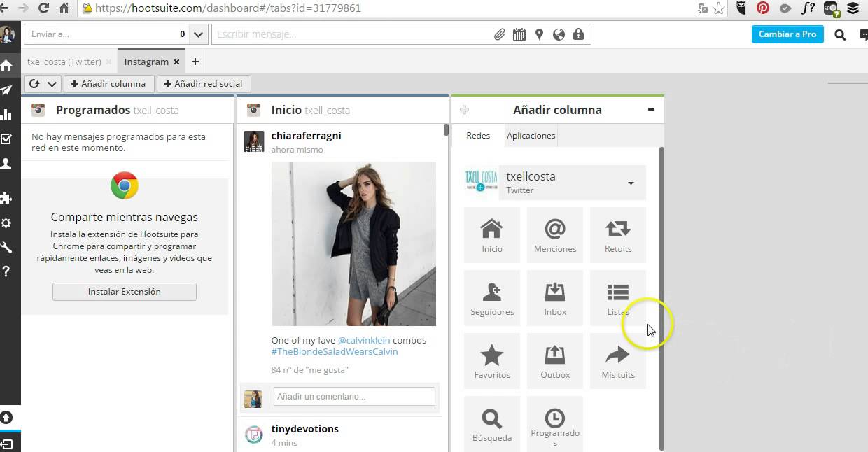
Task: Click the attach file paperclip icon
Action: tap(499, 34)
